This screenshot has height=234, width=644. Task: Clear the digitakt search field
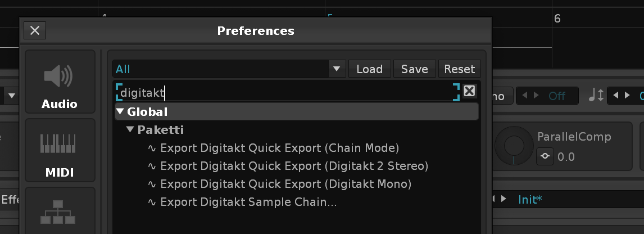click(470, 92)
